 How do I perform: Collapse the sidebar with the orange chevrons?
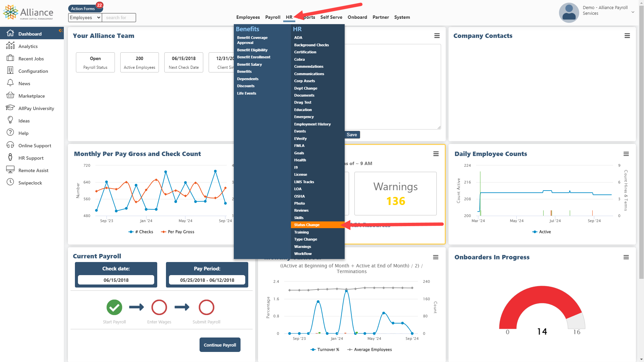(x=61, y=31)
